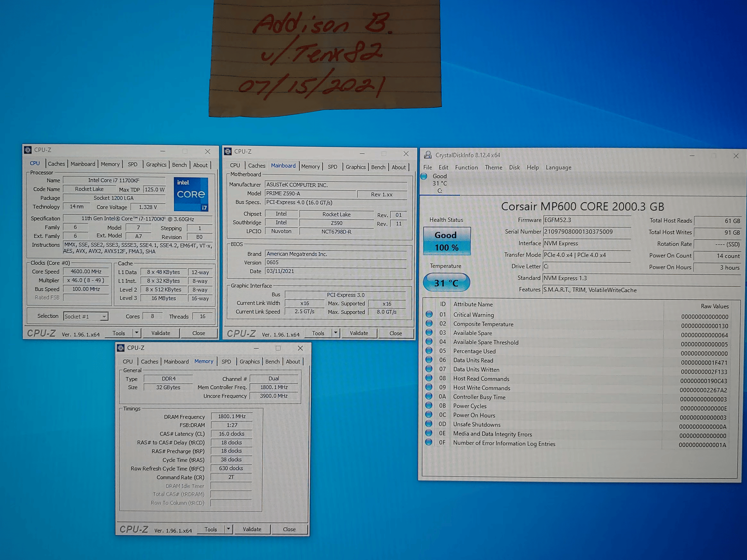Screen dimensions: 747x560
Task: Click the status circle for Percentage Used
Action: click(429, 351)
